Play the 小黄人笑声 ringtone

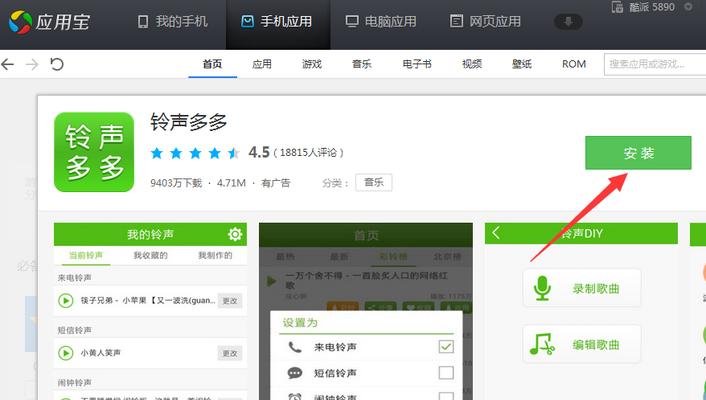66,353
